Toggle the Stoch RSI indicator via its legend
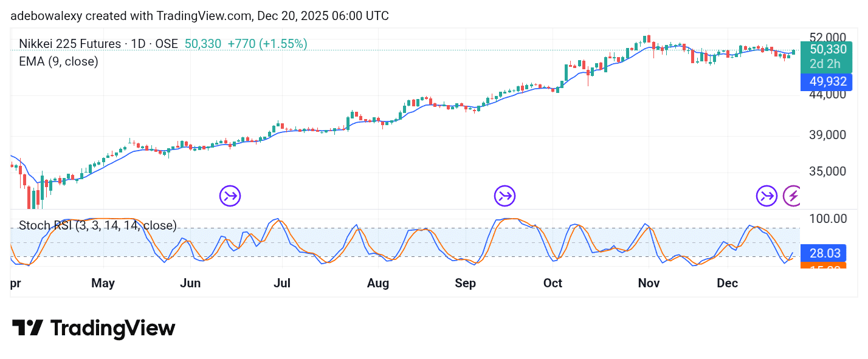Screen dimensions: 868x359 pos(97,225)
